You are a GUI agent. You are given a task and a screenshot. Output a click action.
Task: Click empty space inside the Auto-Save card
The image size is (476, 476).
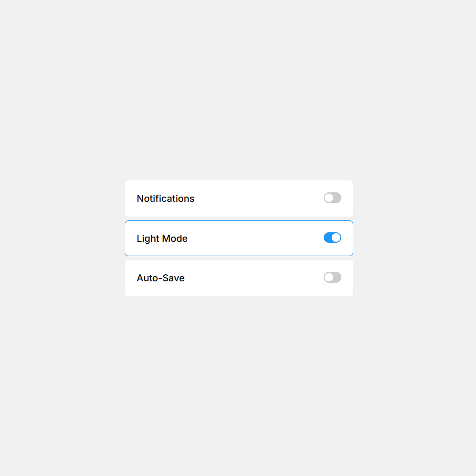click(x=257, y=278)
